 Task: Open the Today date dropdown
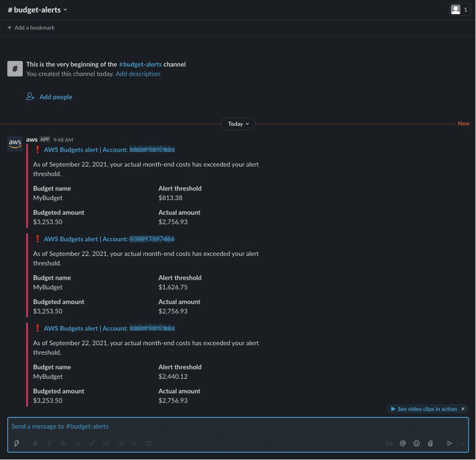[238, 124]
